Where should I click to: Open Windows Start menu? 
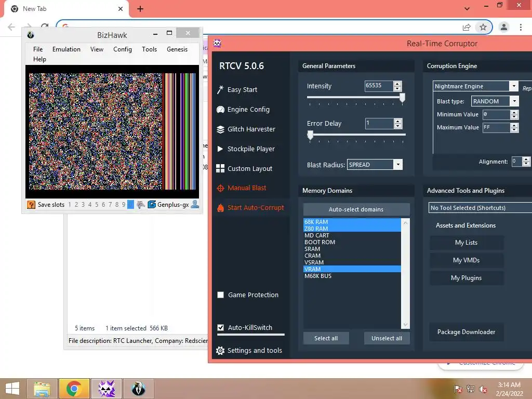[x=12, y=389]
